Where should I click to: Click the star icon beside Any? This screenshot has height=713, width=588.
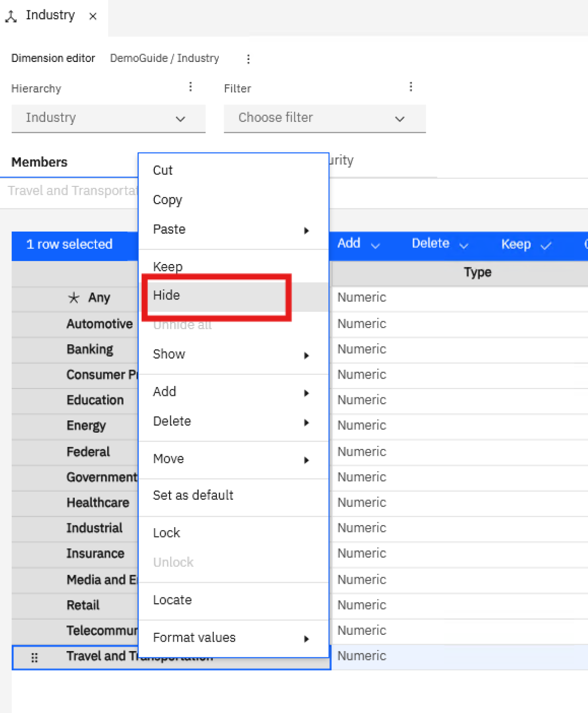[x=73, y=297]
